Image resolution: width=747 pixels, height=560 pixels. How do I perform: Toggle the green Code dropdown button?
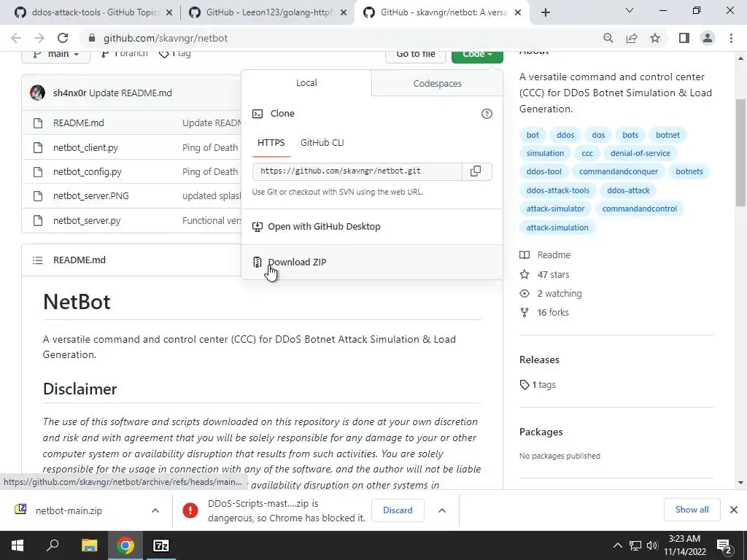click(477, 54)
